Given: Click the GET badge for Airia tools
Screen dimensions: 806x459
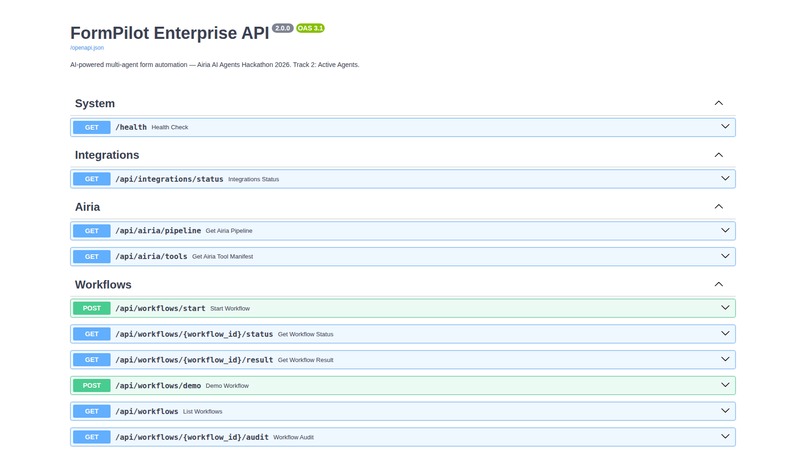Looking at the screenshot, I should pyautogui.click(x=91, y=256).
